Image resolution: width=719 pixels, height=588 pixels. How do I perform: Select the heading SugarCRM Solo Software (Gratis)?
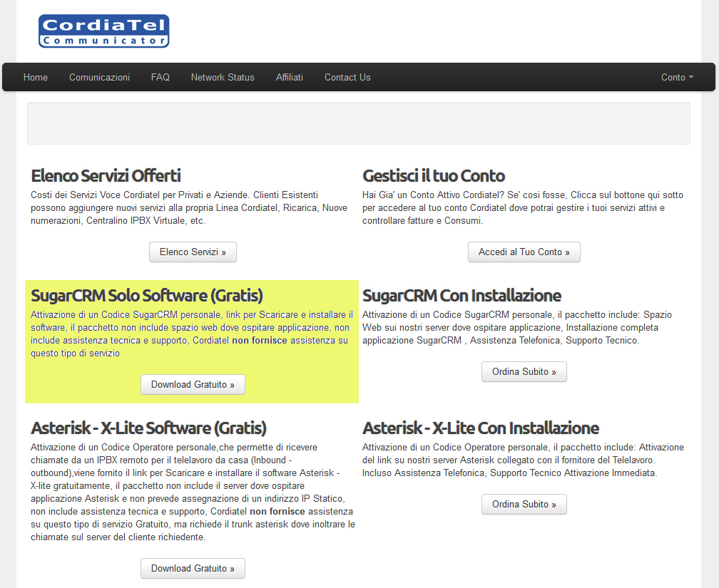click(x=147, y=296)
